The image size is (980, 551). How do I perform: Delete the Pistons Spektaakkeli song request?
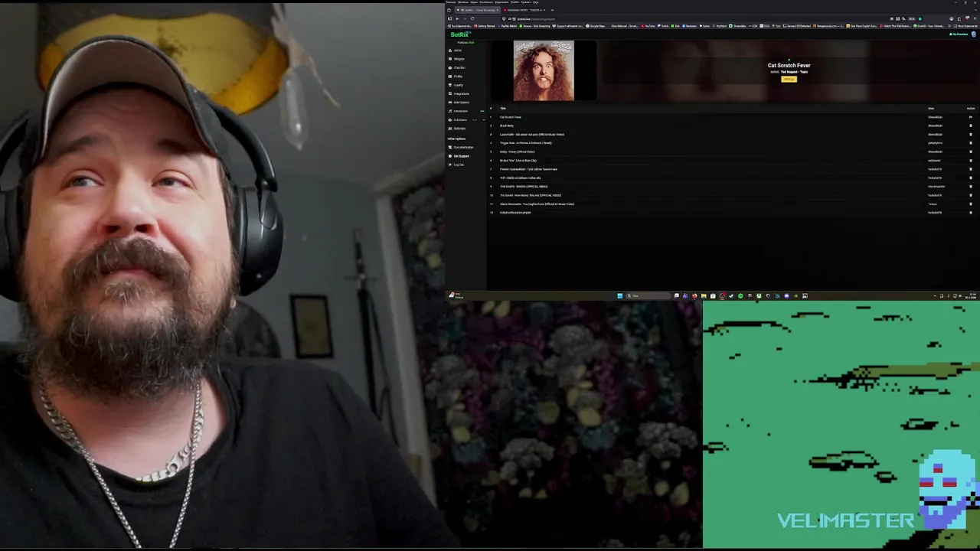[x=971, y=169]
